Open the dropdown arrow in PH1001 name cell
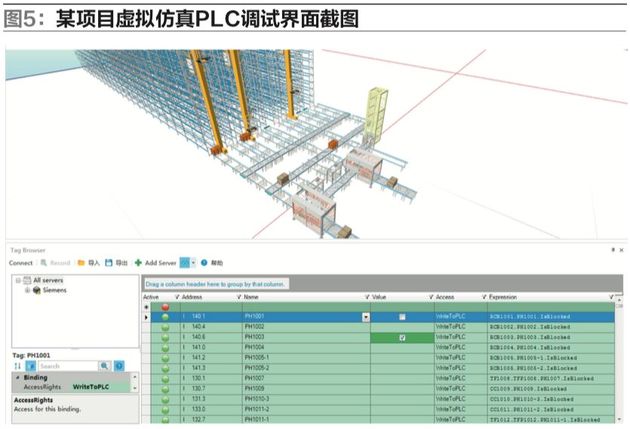This screenshot has width=630, height=429. coord(365,317)
